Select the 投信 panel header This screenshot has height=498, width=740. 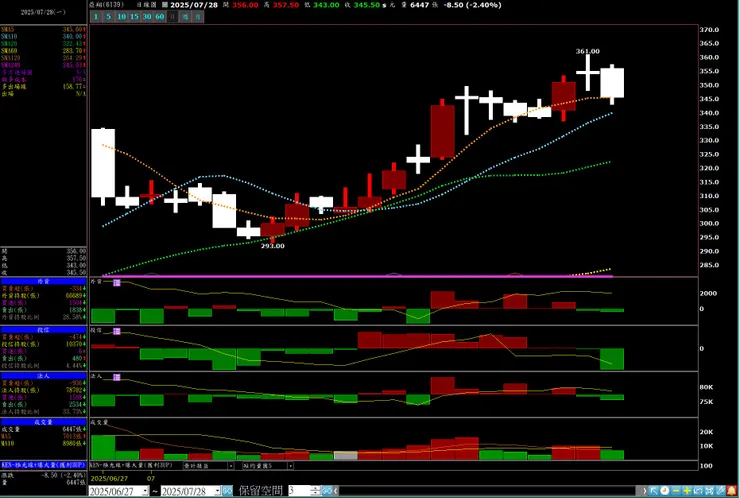click(x=43, y=330)
